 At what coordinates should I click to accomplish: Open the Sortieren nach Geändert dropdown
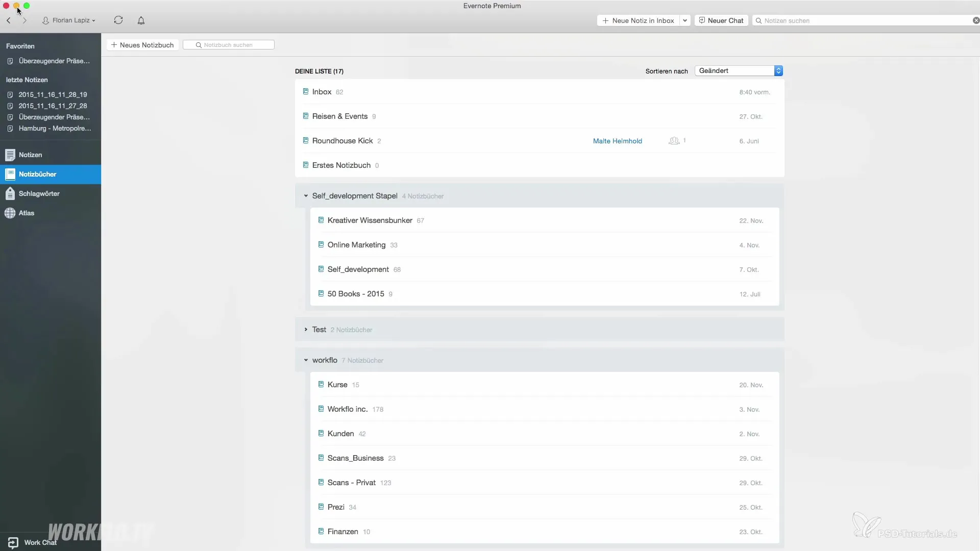pos(739,71)
